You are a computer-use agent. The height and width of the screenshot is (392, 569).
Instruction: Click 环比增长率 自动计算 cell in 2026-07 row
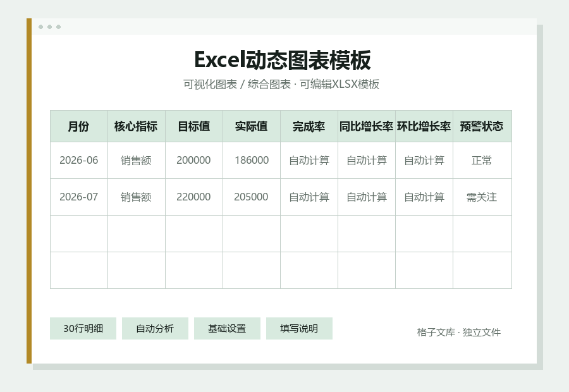[424, 197]
